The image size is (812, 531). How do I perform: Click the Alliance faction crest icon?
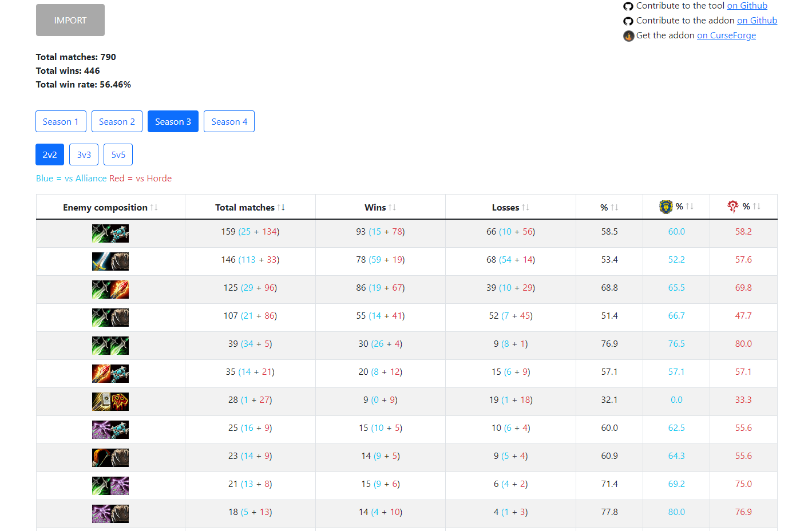point(666,207)
